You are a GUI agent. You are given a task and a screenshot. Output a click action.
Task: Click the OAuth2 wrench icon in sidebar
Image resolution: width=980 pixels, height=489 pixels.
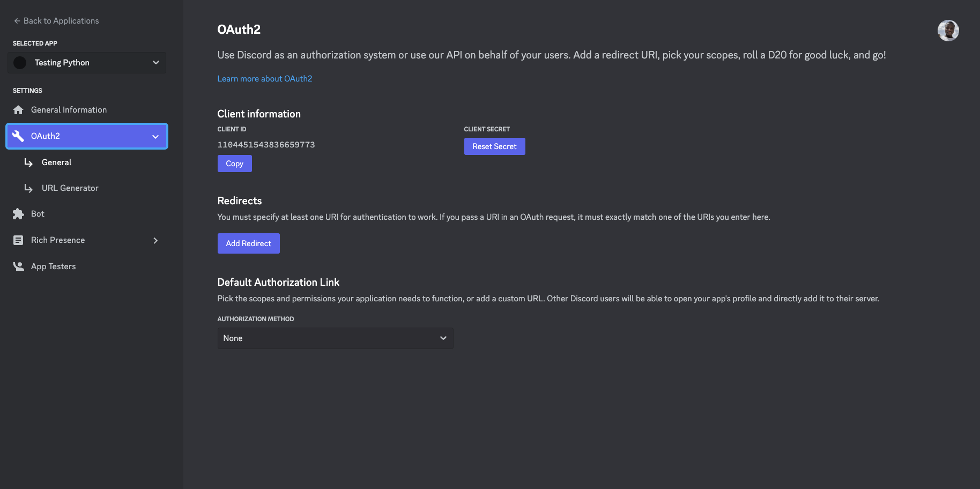click(x=18, y=136)
